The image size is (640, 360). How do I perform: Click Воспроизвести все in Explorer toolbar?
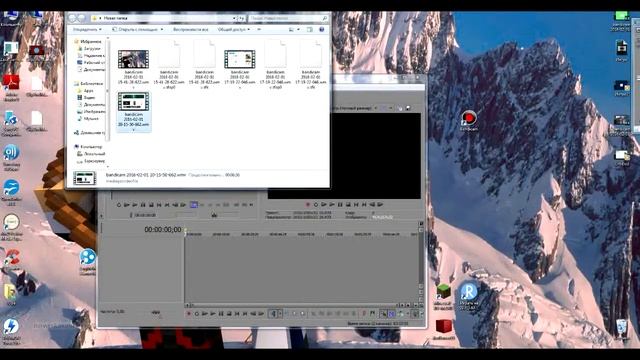190,29
